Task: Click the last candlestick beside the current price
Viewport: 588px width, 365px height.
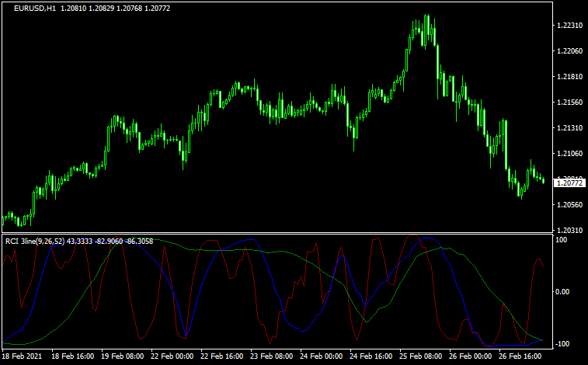Action: (x=543, y=180)
